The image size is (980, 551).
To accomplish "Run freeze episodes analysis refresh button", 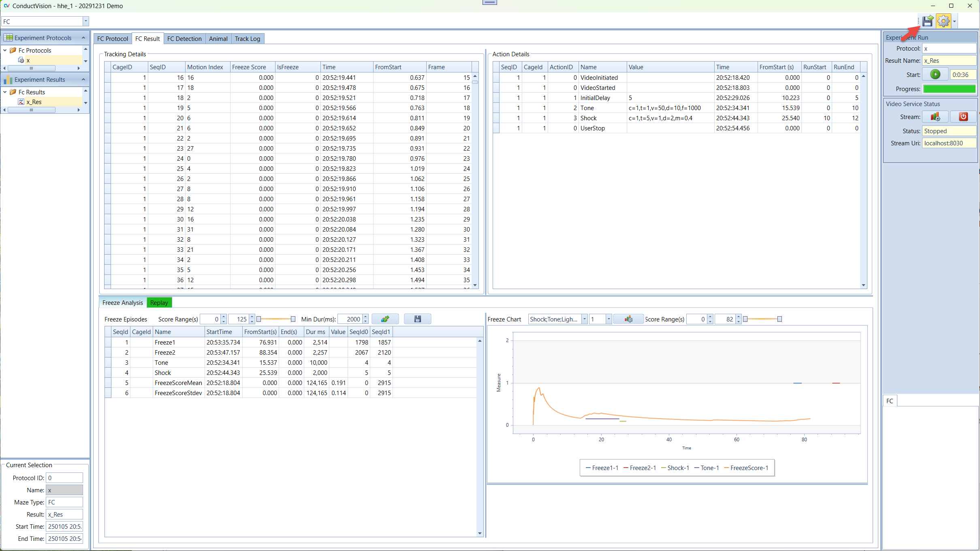I will tap(385, 319).
